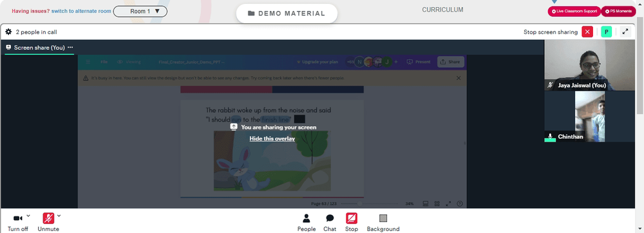
Task: Open call settings gear icon
Action: [x=8, y=32]
